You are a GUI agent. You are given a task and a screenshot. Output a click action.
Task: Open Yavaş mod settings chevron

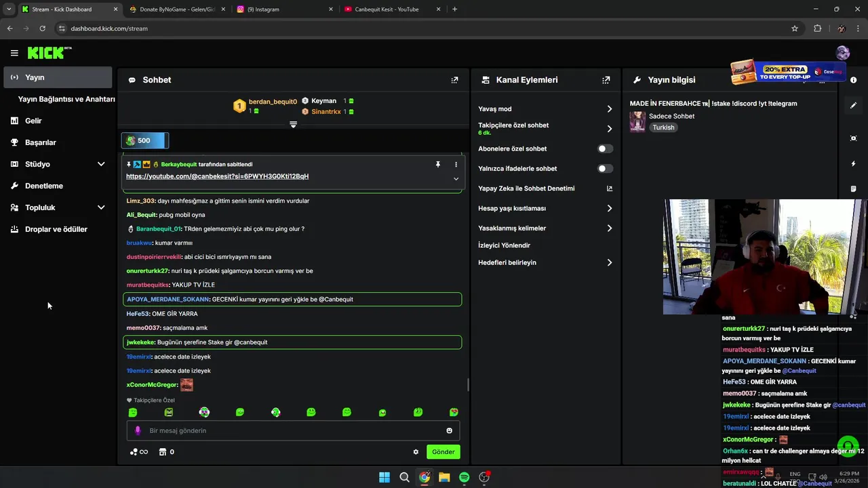tap(609, 109)
